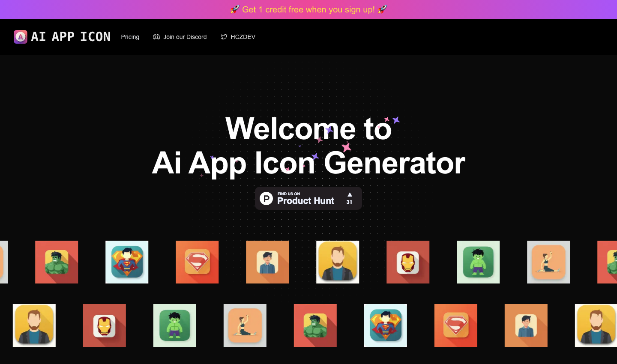617x364 pixels.
Task: Open the Pricing page
Action: tap(130, 37)
